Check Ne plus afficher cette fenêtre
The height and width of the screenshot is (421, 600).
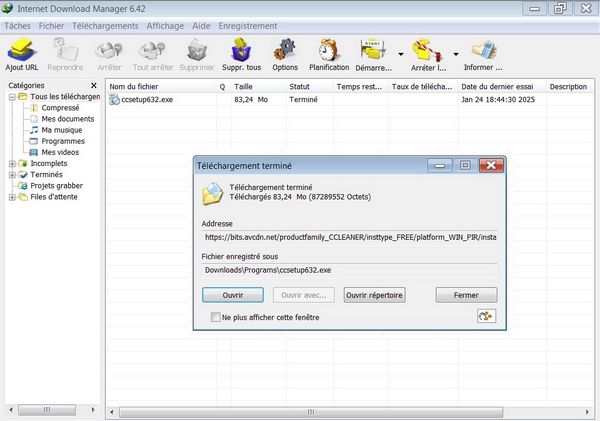click(215, 317)
